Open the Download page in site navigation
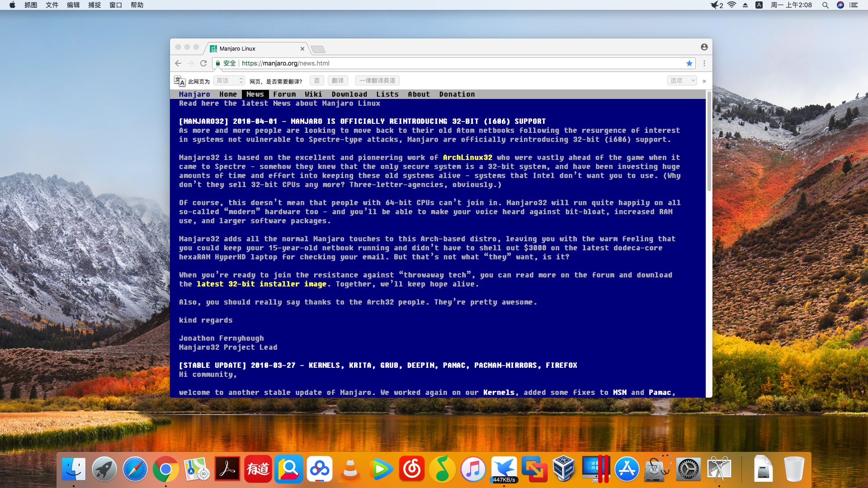The width and height of the screenshot is (868, 488). click(x=349, y=94)
